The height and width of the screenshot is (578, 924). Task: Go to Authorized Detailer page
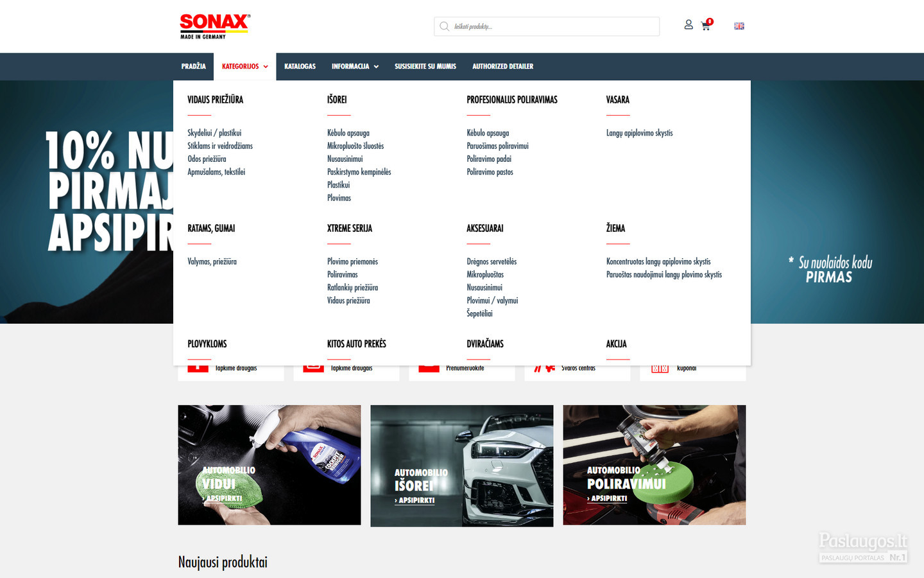click(502, 66)
